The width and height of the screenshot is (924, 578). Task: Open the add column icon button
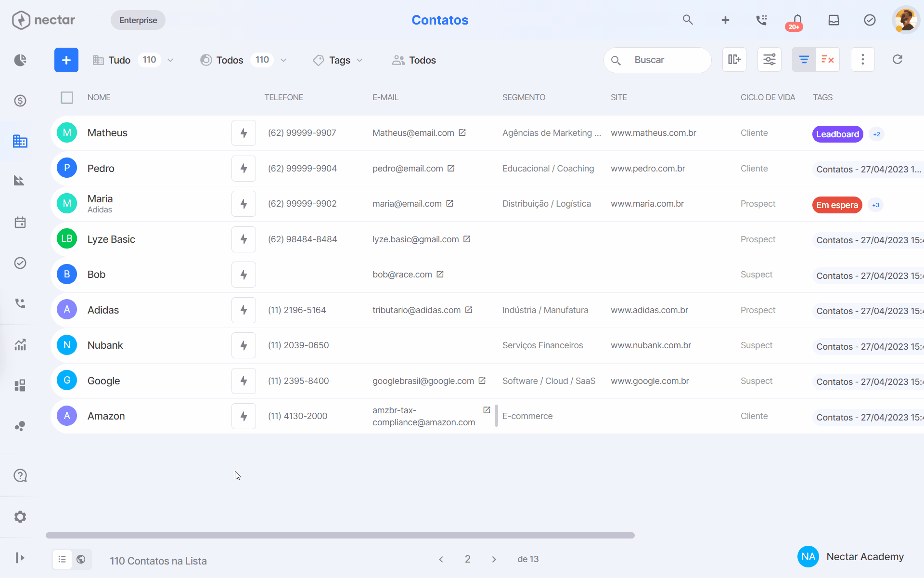coord(734,60)
